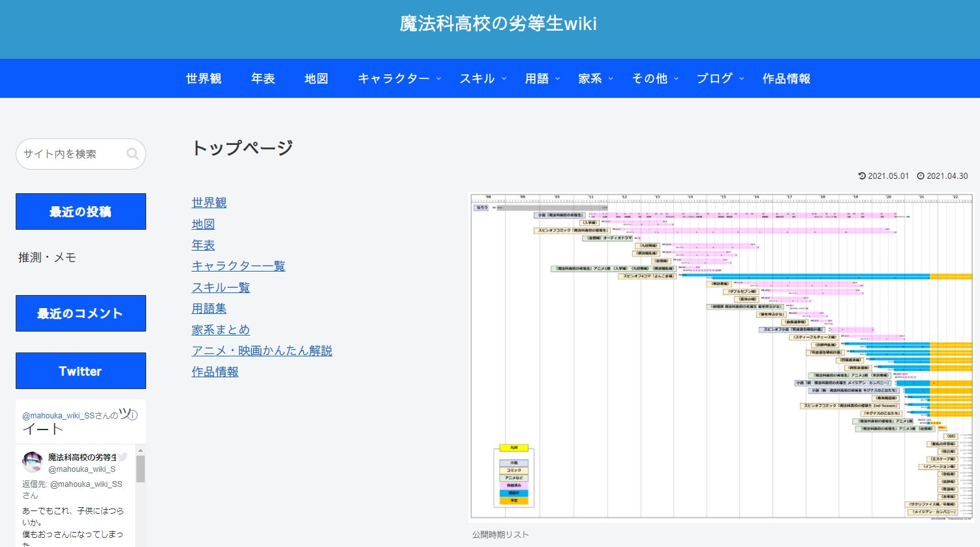
Task: Click the 最近のコメント sidebar heading
Action: (81, 313)
